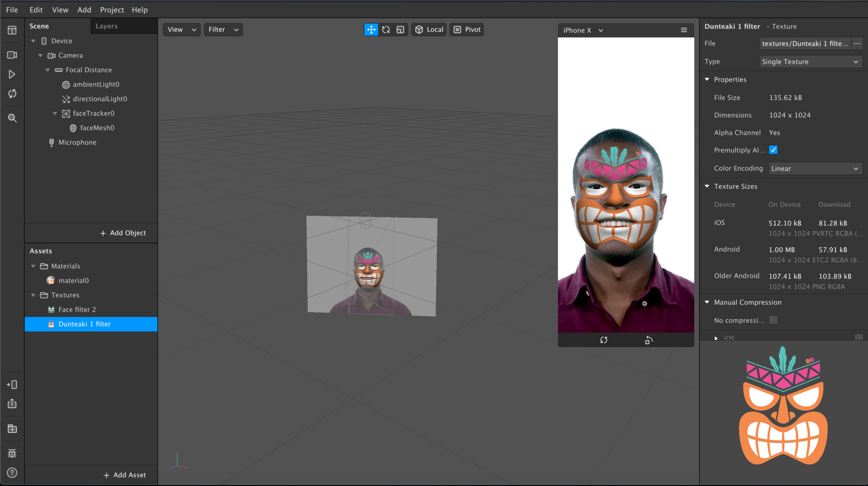Toggle Pivot mode button

(467, 30)
